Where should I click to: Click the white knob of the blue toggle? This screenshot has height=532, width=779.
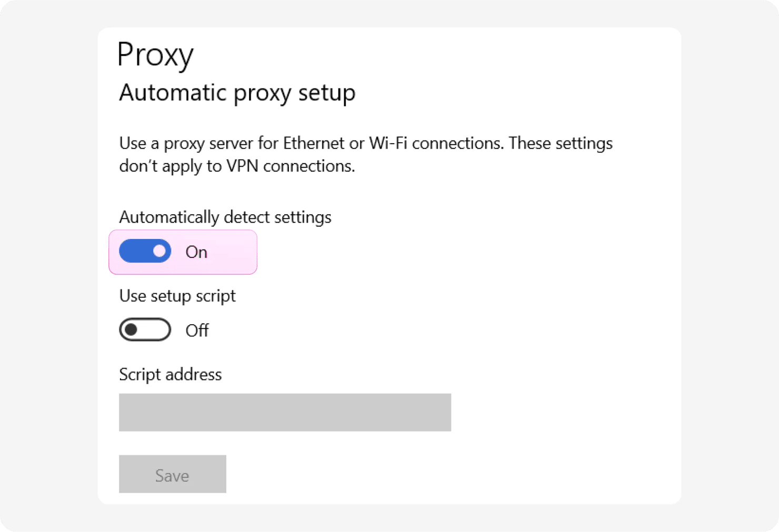pos(159,252)
